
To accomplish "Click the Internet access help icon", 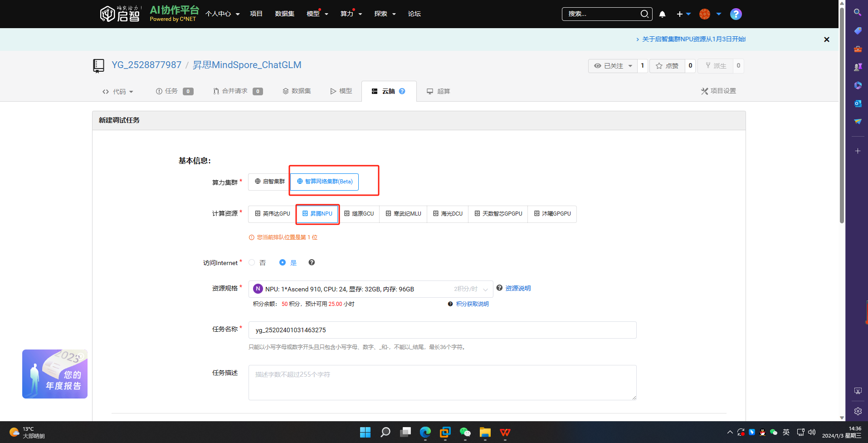I will [312, 262].
